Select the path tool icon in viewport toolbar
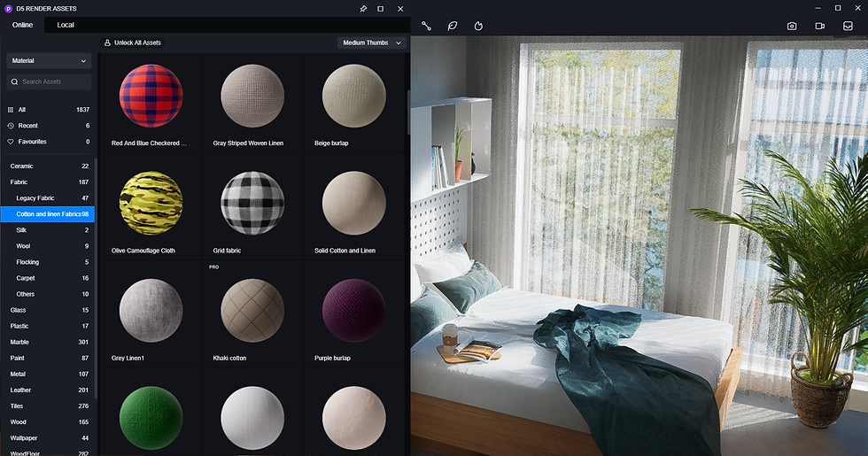868x456 pixels. coord(426,26)
